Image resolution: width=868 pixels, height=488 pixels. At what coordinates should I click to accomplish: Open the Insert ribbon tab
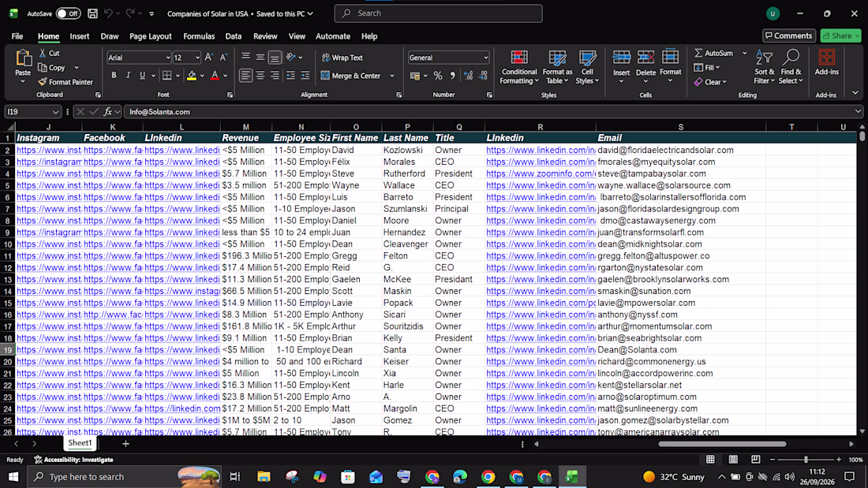pyautogui.click(x=79, y=36)
